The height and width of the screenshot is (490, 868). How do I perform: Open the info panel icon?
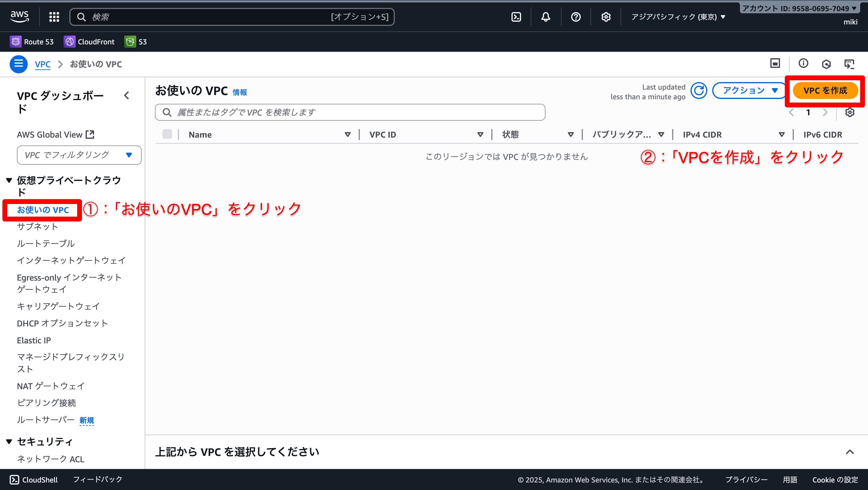(803, 63)
